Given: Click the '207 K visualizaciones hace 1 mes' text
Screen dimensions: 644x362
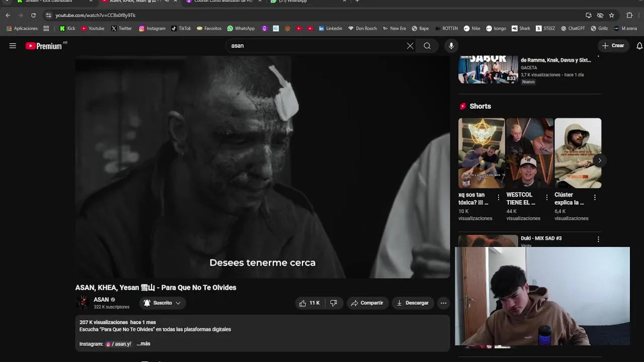Looking at the screenshot, I should pos(118,322).
